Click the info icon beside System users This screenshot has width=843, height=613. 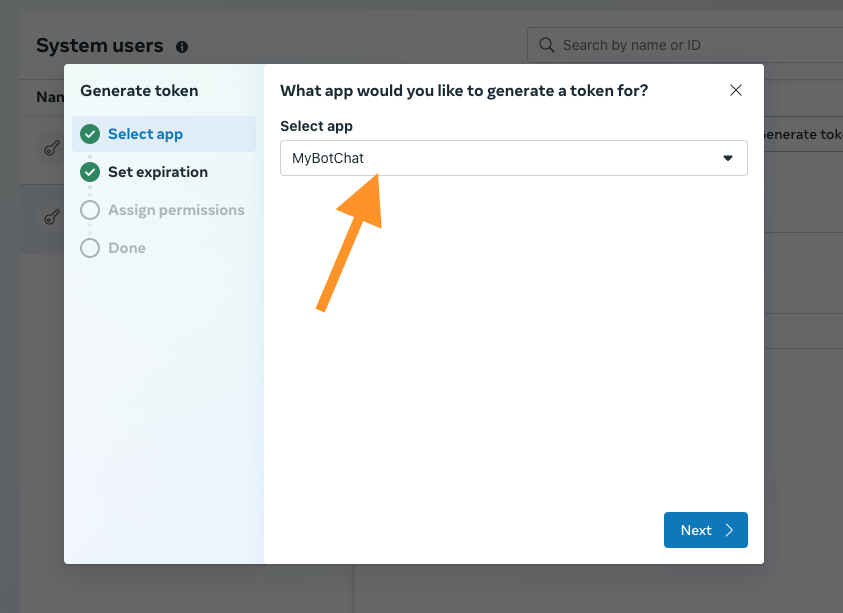click(182, 47)
